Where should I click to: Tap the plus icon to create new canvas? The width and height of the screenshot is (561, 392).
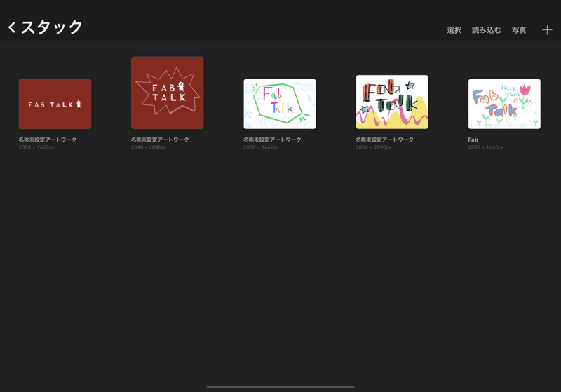pyautogui.click(x=547, y=30)
